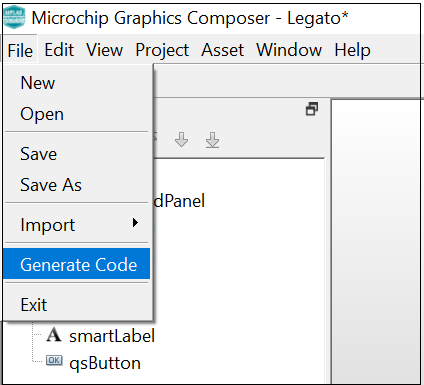Screen dimensions: 424x385
Task: Click the letter A icon beside smartLabel
Action: pos(54,335)
